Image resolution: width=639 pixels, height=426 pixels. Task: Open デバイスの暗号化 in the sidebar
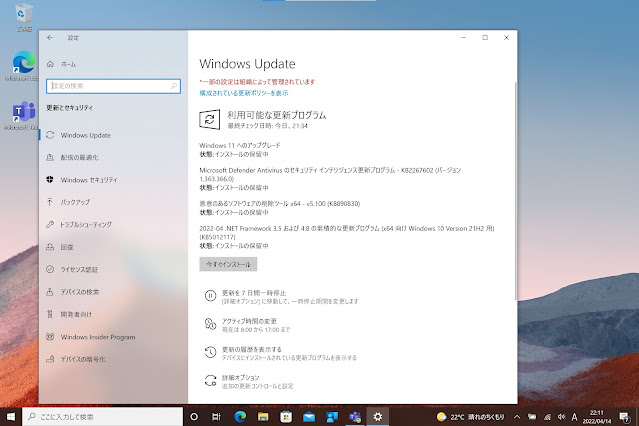[x=113, y=359]
